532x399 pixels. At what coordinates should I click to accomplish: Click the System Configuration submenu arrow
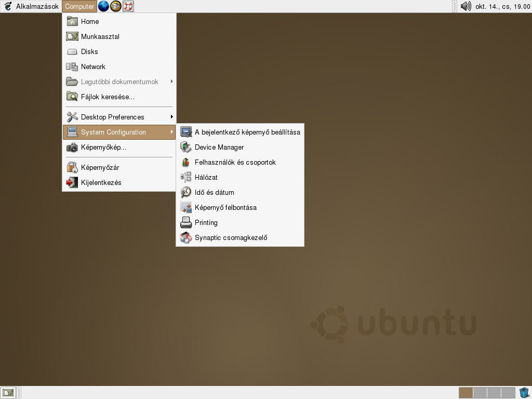click(171, 132)
